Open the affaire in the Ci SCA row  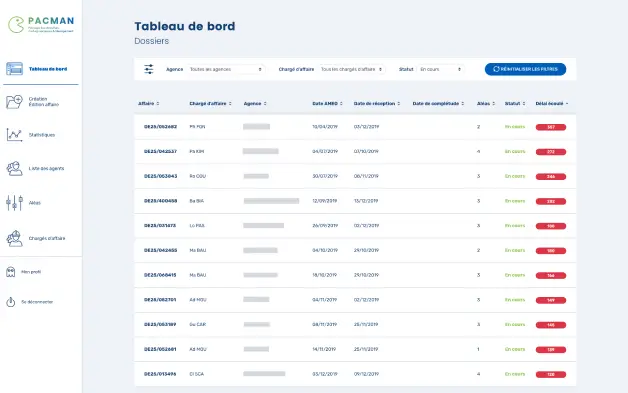(x=160, y=374)
